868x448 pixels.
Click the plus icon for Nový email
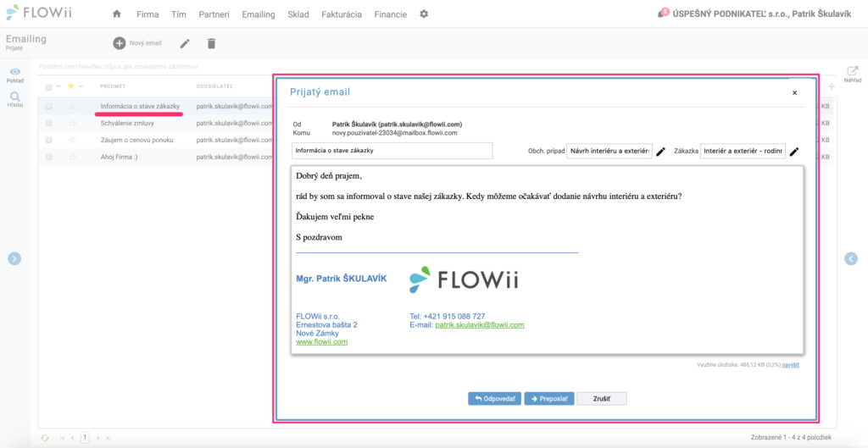point(119,43)
